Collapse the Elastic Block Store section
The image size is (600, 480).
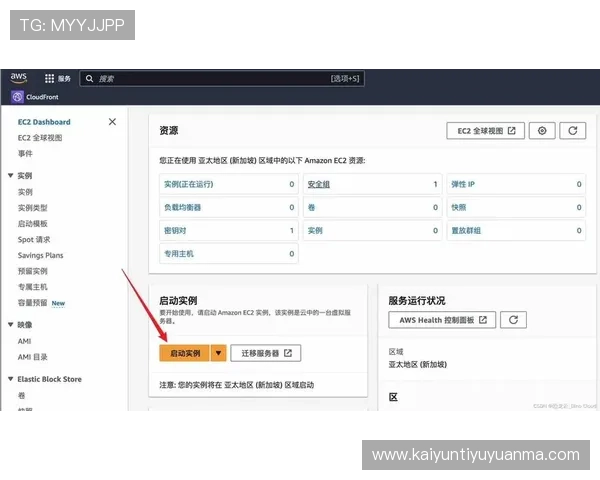10,379
